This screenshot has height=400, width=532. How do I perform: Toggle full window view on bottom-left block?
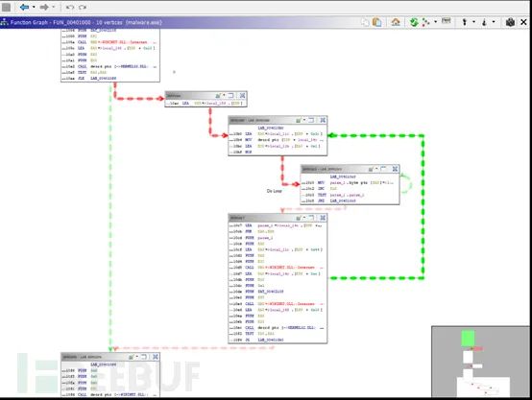(x=144, y=357)
